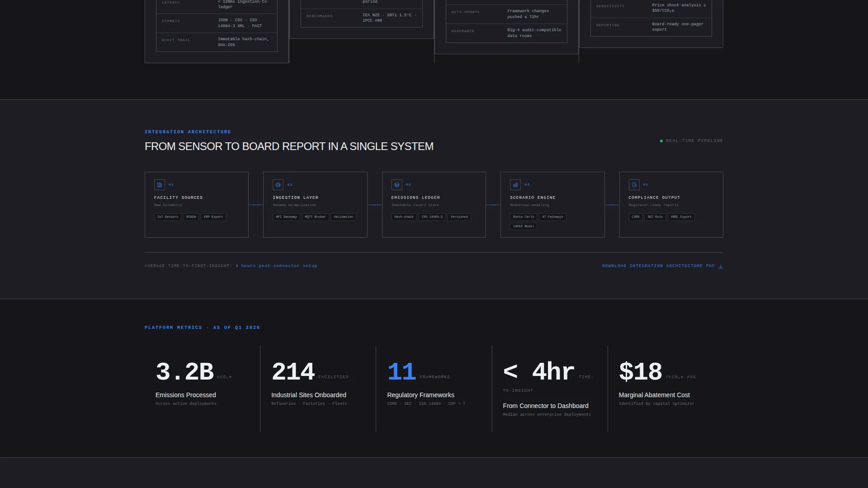Click 'Marginal Abatement Cost' metric label
This screenshot has height=488, width=868.
pos(654,395)
